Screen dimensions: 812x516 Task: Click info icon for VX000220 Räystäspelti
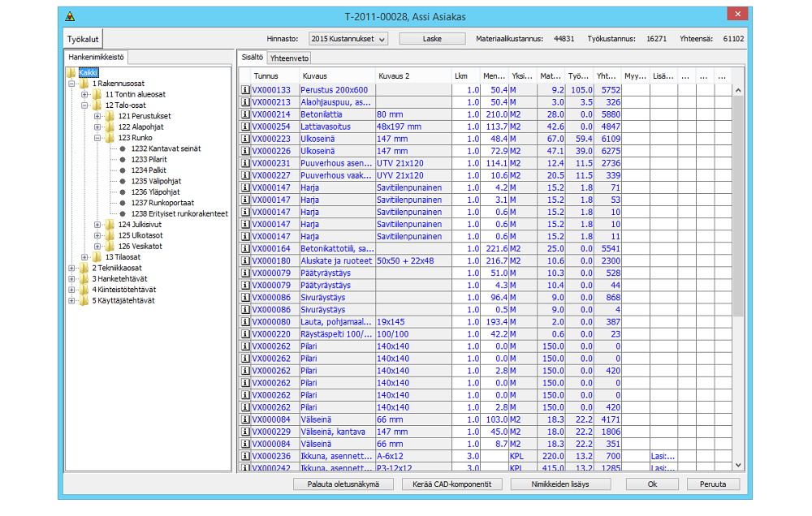pos(246,333)
